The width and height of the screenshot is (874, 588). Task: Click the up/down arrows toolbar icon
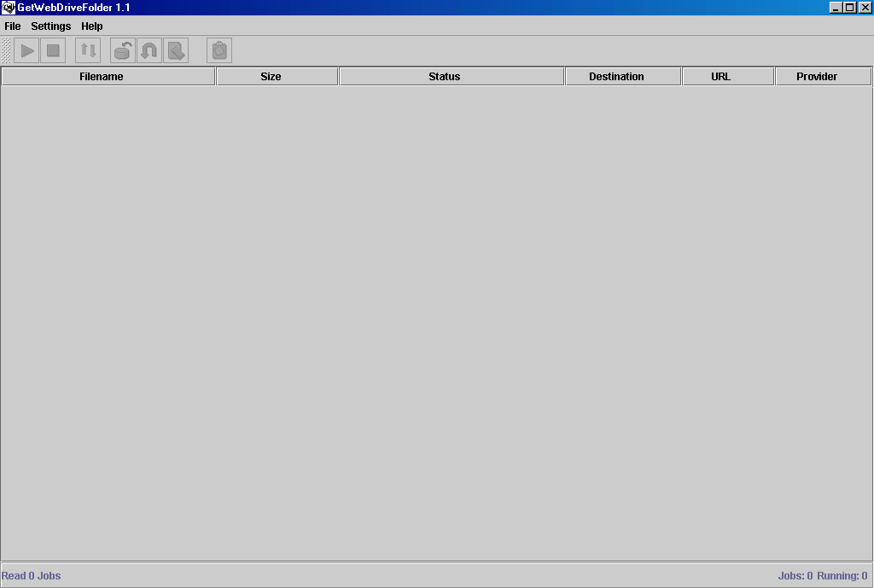88,51
